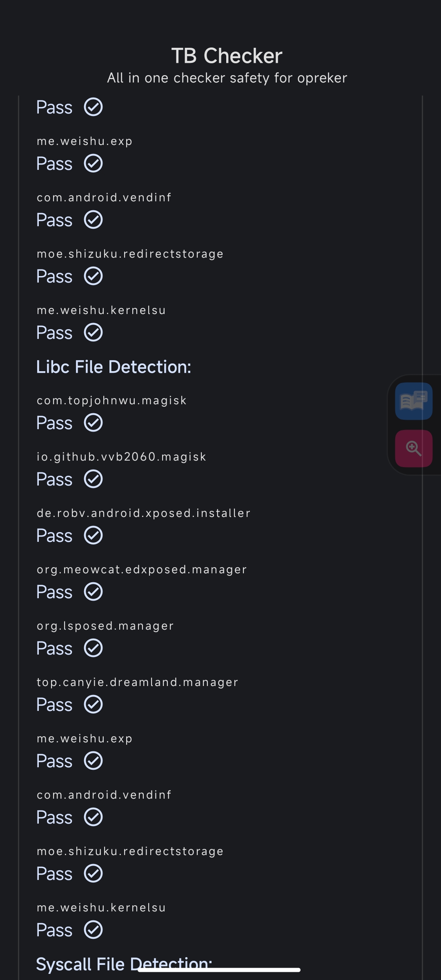Tap the subtitle All in one checker safety
The image size is (441, 980).
pos(227,78)
